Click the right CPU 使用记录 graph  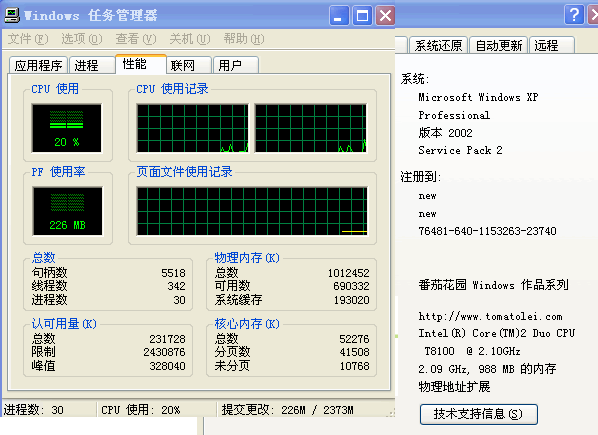pos(310,128)
